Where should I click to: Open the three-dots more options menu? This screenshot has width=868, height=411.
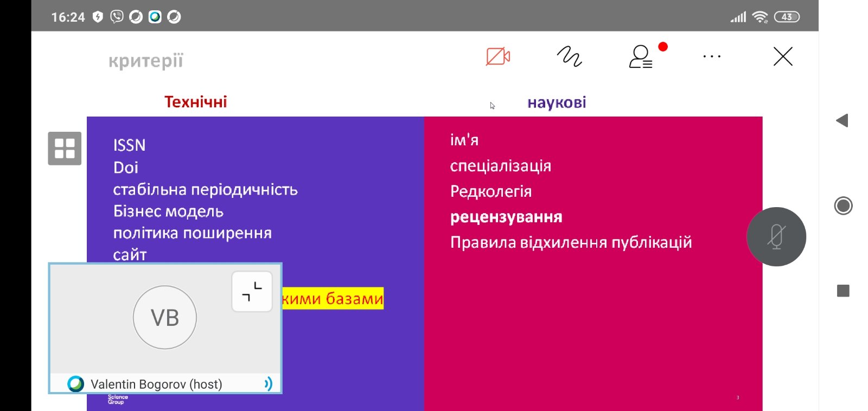tap(711, 56)
